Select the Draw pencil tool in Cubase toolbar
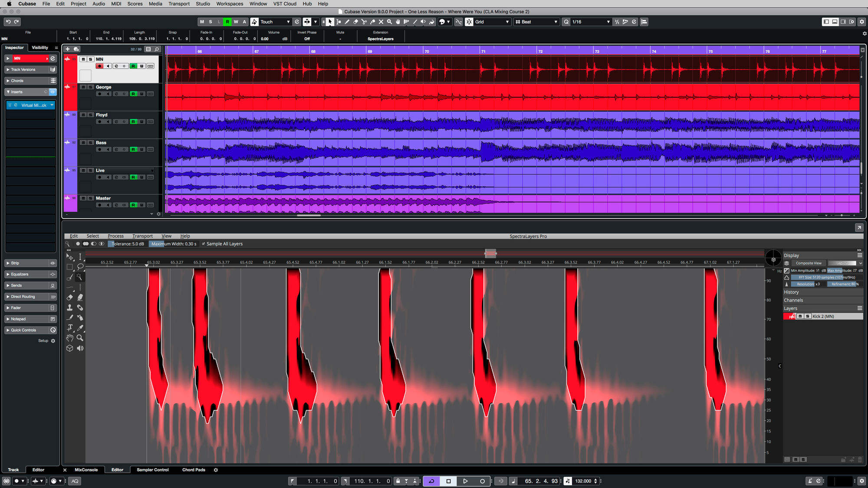 click(348, 22)
